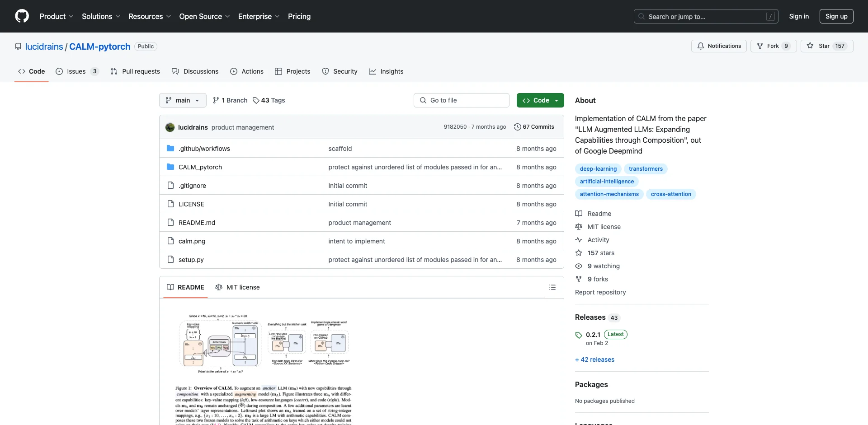The height and width of the screenshot is (425, 868).
Task: Click the deep-learning topic tag
Action: [x=598, y=169]
